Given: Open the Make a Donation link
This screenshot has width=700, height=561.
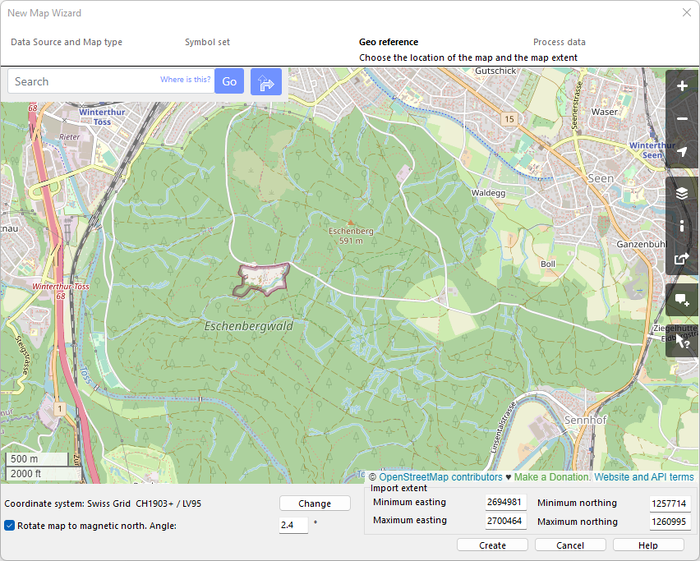Looking at the screenshot, I should (552, 477).
